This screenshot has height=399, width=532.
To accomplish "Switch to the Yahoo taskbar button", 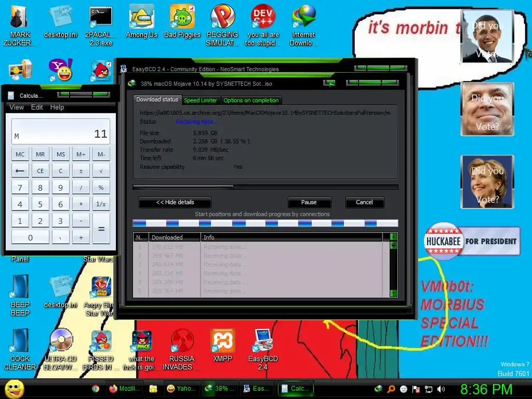I will point(182,389).
